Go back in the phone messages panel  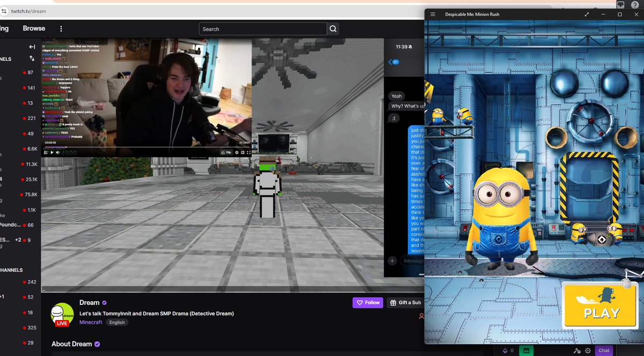pyautogui.click(x=390, y=62)
